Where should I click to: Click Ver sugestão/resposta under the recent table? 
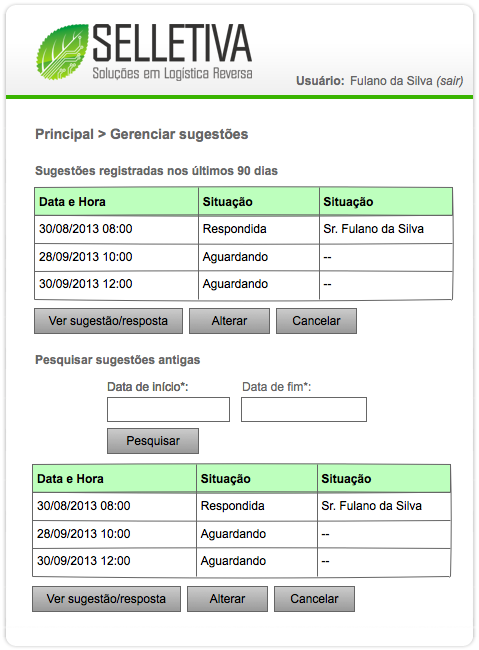108,321
